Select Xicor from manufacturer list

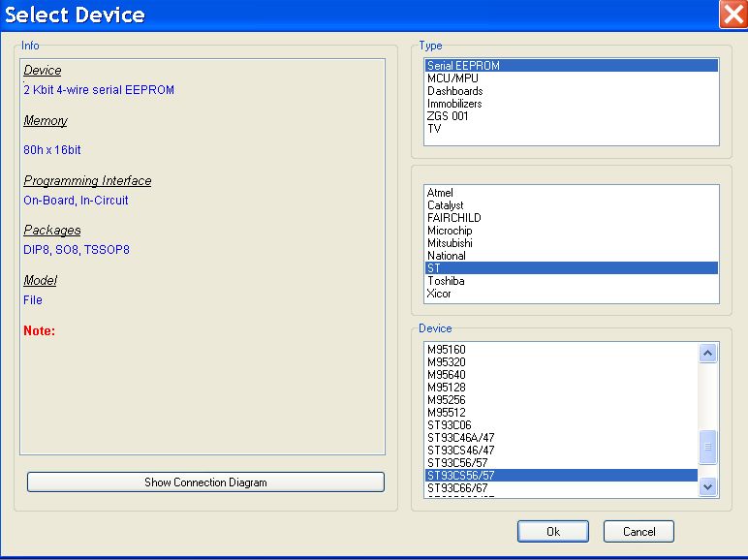pyautogui.click(x=439, y=294)
